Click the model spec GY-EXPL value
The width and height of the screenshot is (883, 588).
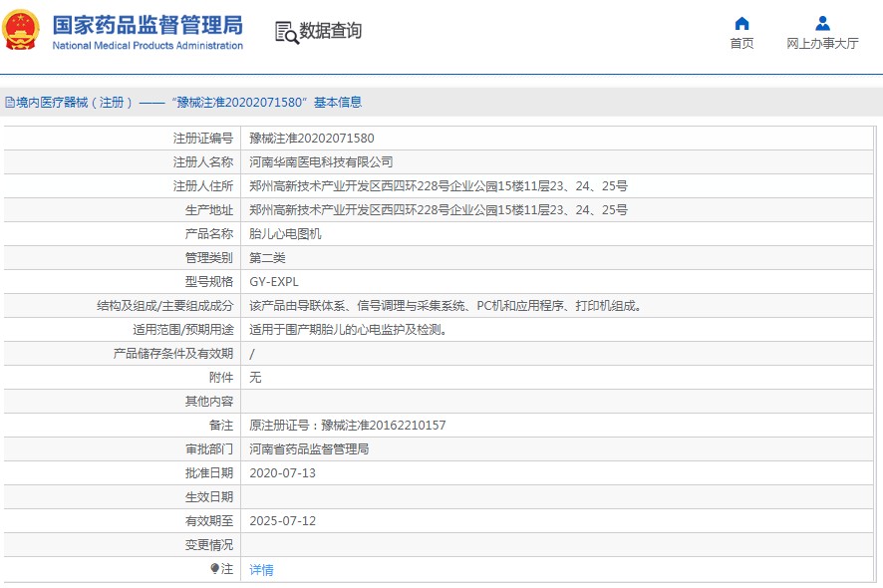pyautogui.click(x=273, y=282)
